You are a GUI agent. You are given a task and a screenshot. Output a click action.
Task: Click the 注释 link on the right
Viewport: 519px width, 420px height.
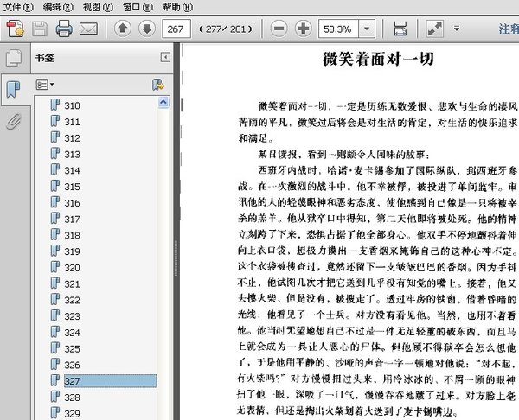point(508,29)
